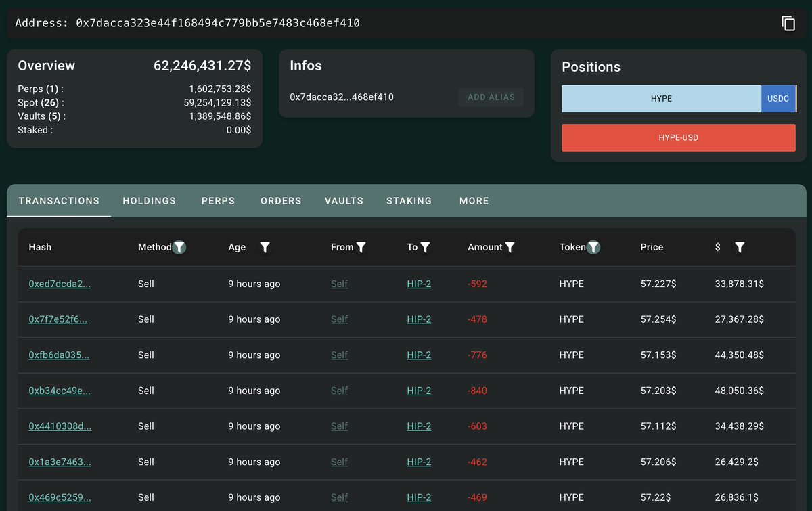Click the Hash column header

click(x=40, y=247)
